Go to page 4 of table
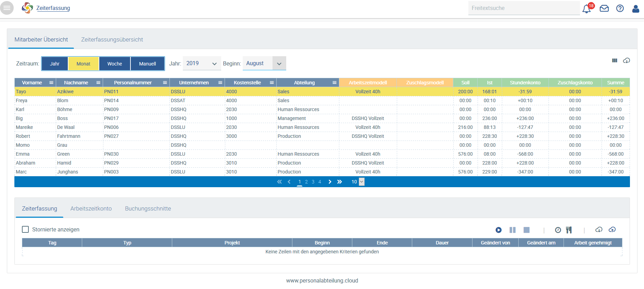 coord(320,182)
